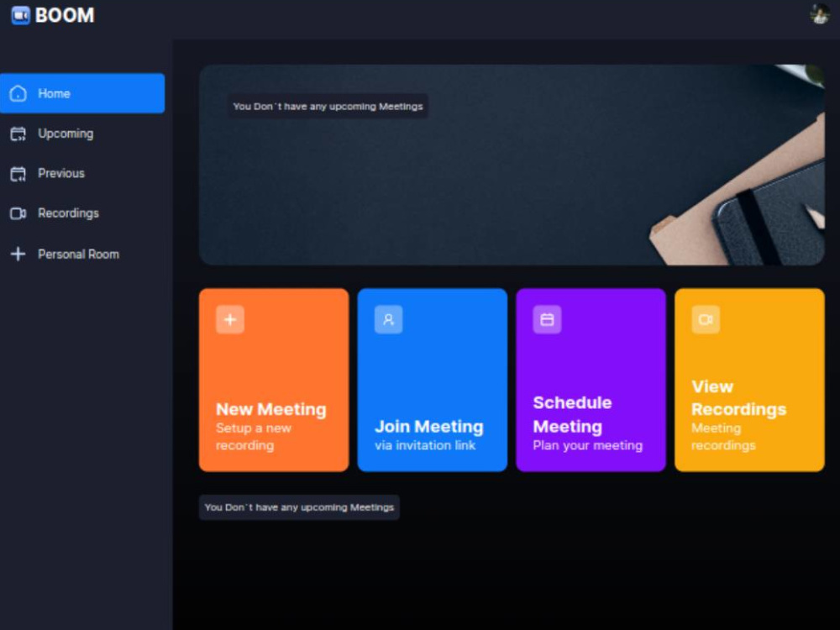Go to the Home sidebar item
This screenshot has height=630, width=840.
(82, 93)
